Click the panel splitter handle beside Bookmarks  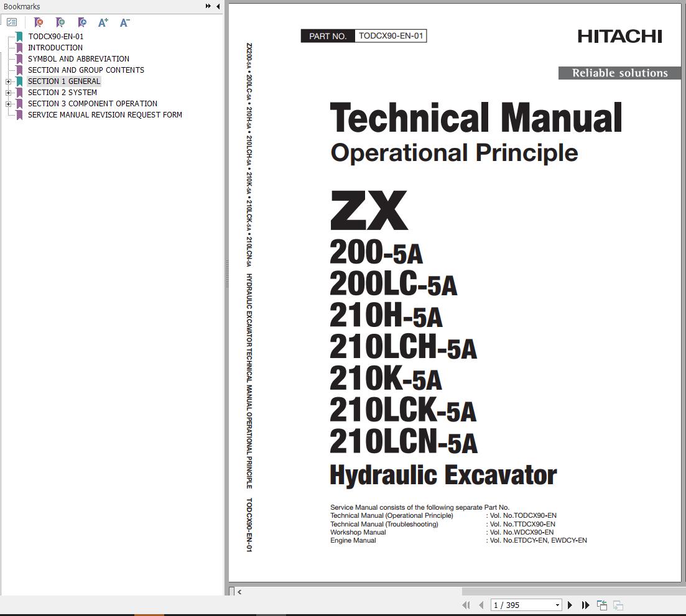pos(226,274)
